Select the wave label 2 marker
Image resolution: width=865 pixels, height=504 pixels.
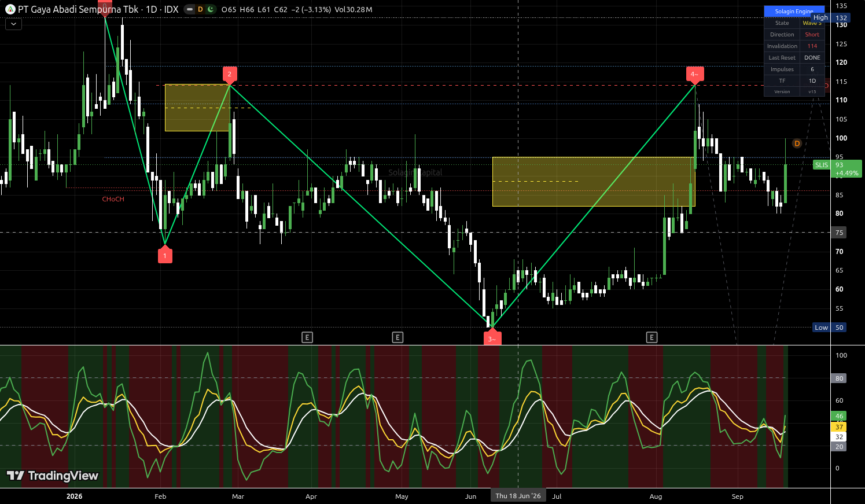[x=230, y=75]
